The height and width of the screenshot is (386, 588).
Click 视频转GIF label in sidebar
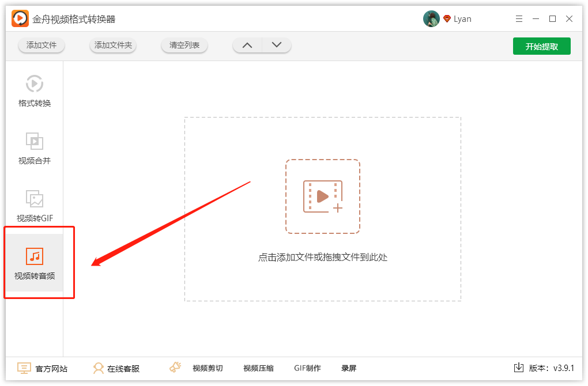click(x=35, y=218)
